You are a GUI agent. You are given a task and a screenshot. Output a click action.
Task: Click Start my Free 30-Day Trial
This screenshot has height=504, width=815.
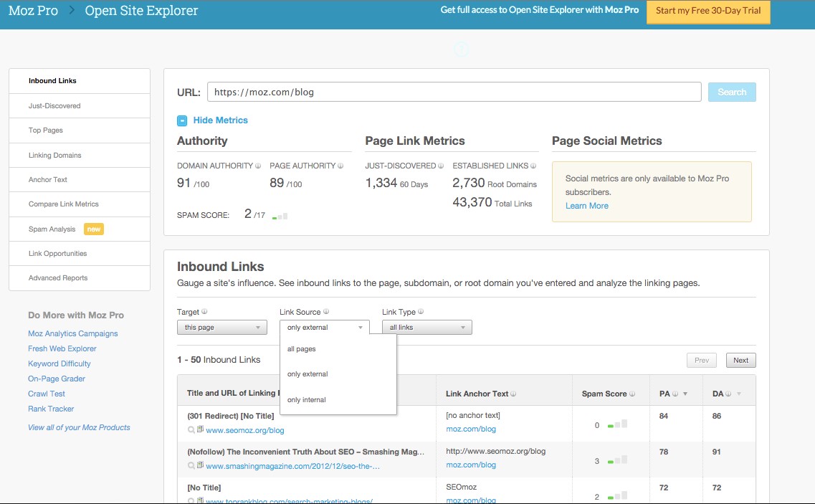pos(708,11)
